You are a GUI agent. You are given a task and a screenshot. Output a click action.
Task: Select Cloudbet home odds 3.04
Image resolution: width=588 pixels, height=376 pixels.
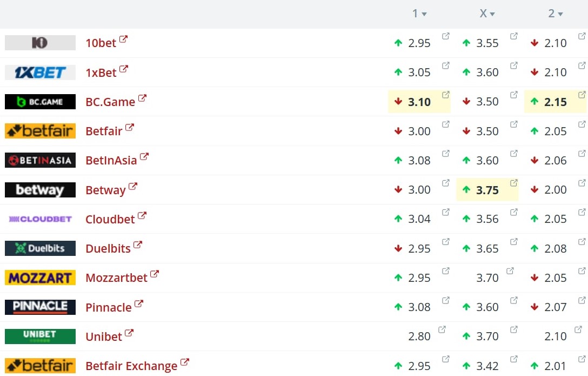click(419, 219)
